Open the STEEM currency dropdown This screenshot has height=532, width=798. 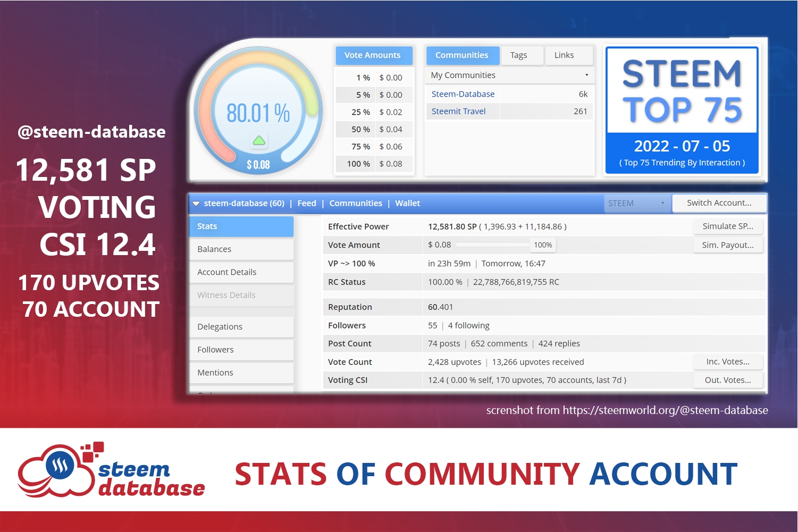coord(636,203)
